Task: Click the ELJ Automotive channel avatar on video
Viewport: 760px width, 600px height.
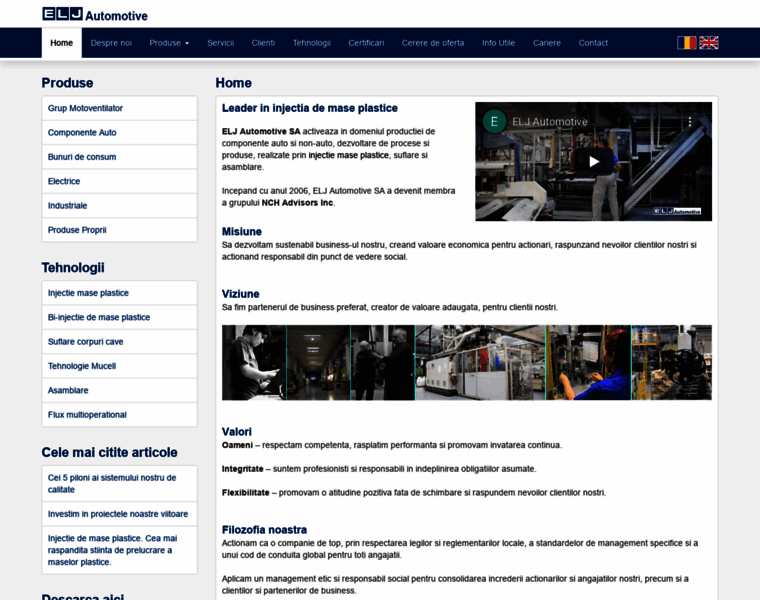Action: click(x=494, y=121)
